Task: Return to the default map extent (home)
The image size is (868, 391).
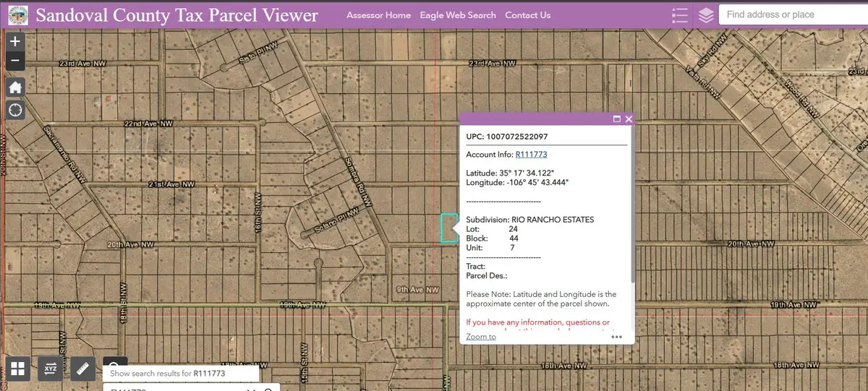Action: [x=15, y=87]
